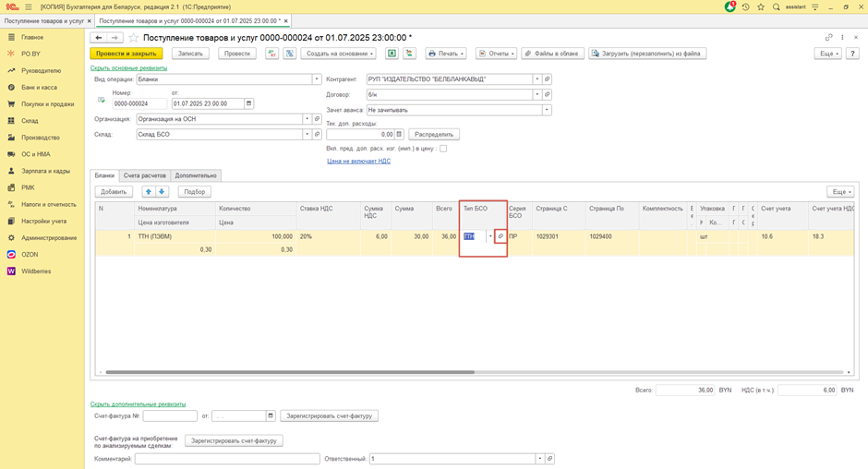Image resolution: width=868 pixels, height=469 pixels.
Task: Open Организация card via open icon
Action: tap(318, 119)
